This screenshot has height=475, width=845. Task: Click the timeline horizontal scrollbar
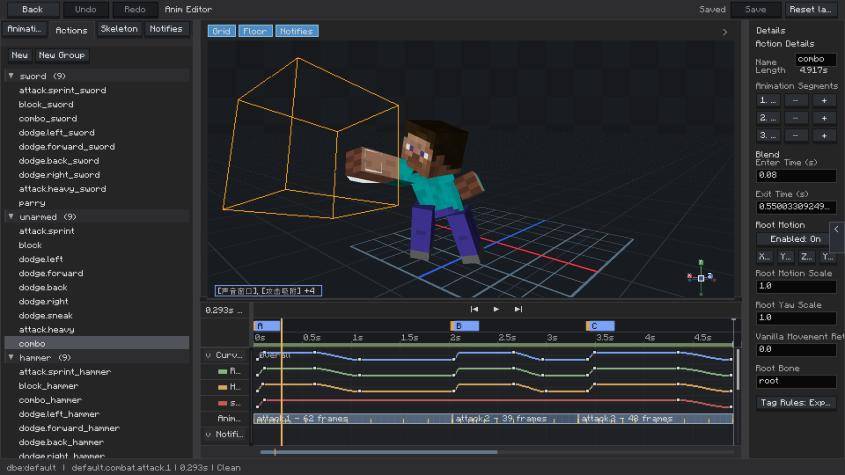coord(378,452)
